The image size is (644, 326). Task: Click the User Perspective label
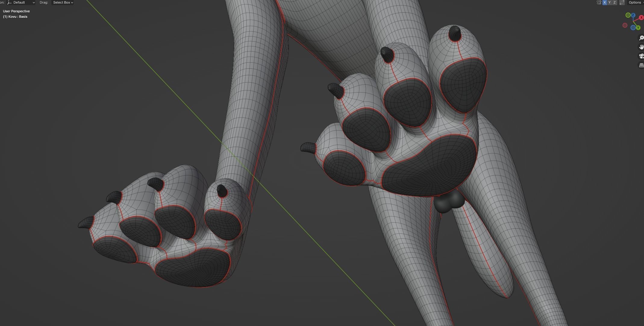[x=16, y=11]
